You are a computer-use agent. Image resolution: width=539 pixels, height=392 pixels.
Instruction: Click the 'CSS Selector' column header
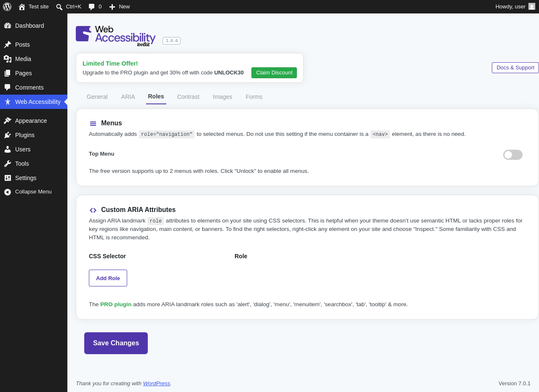click(x=107, y=256)
